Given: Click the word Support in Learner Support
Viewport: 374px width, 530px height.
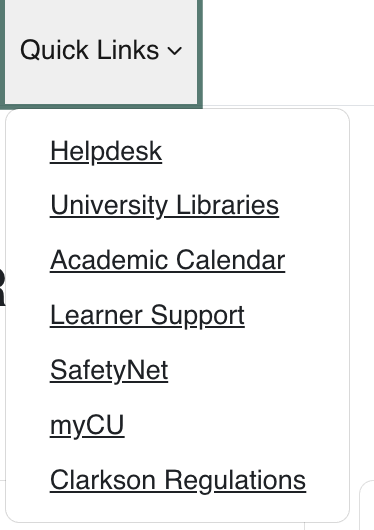Looking at the screenshot, I should [x=197, y=315].
